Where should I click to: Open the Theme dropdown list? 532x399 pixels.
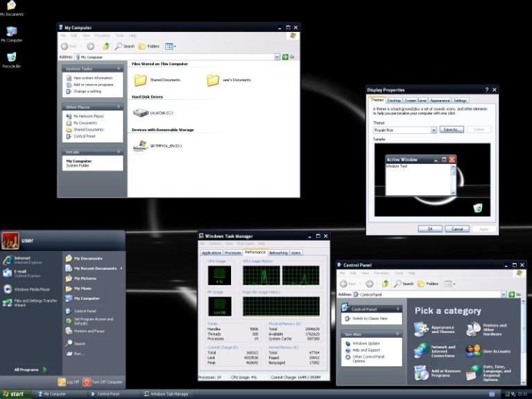(434, 130)
